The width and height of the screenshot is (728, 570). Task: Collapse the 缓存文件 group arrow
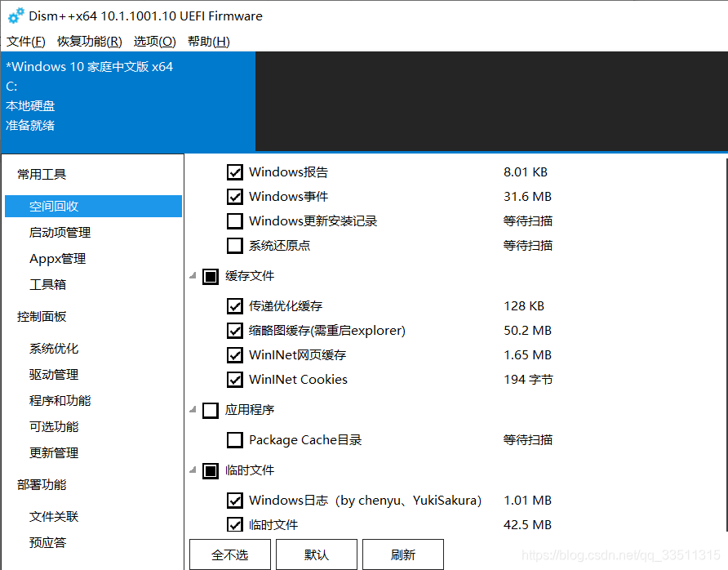(x=193, y=275)
